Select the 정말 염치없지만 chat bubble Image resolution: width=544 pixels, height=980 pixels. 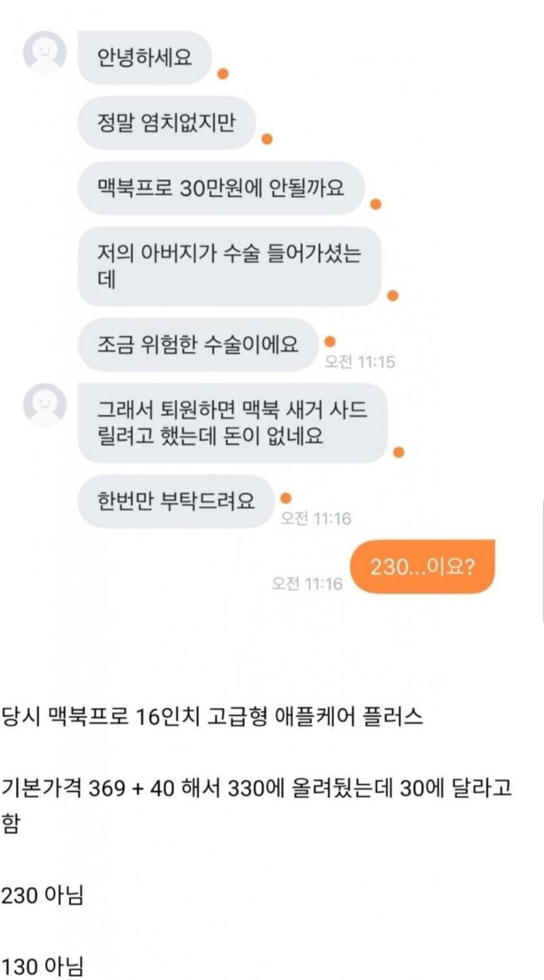coord(166,123)
